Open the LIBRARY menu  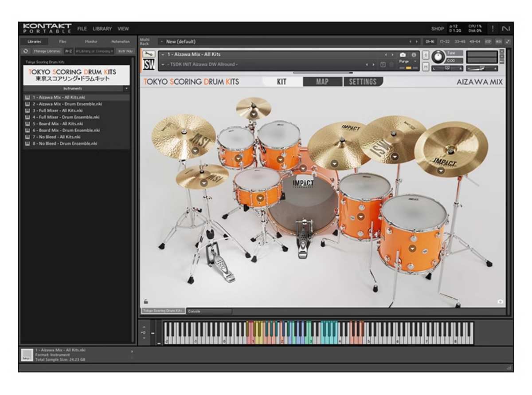point(102,28)
